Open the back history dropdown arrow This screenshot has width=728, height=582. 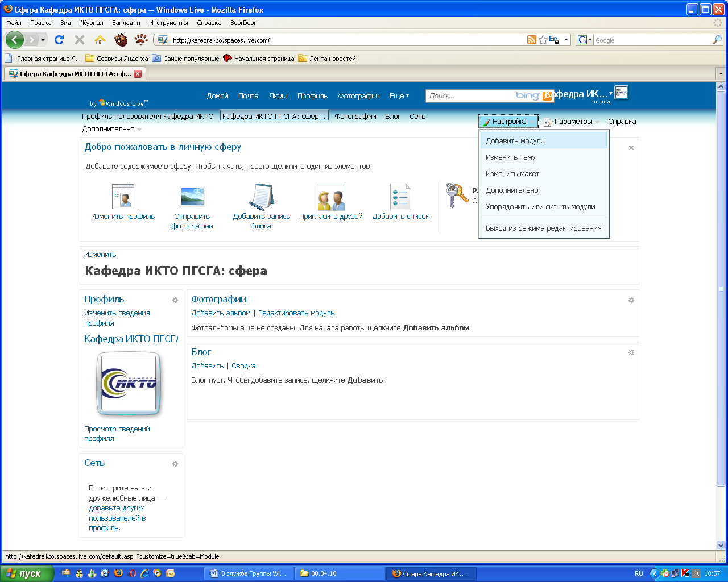coord(43,40)
